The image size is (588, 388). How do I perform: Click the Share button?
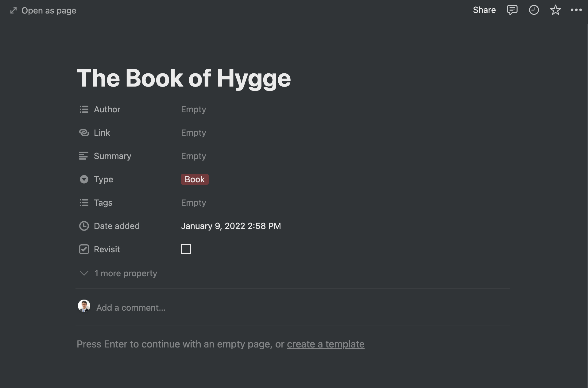point(484,10)
